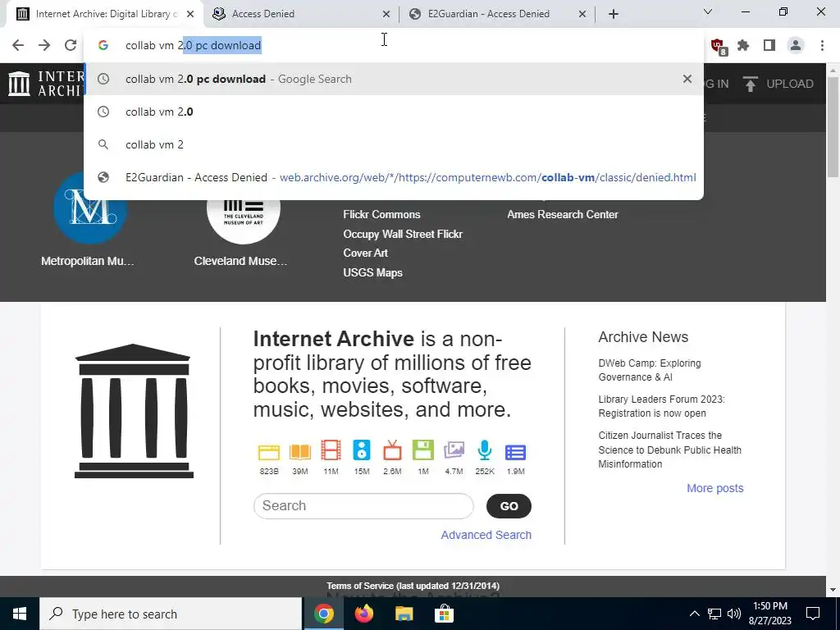Remove the collab vm 2.0 pc download suggestion
The width and height of the screenshot is (840, 630).
687,79
